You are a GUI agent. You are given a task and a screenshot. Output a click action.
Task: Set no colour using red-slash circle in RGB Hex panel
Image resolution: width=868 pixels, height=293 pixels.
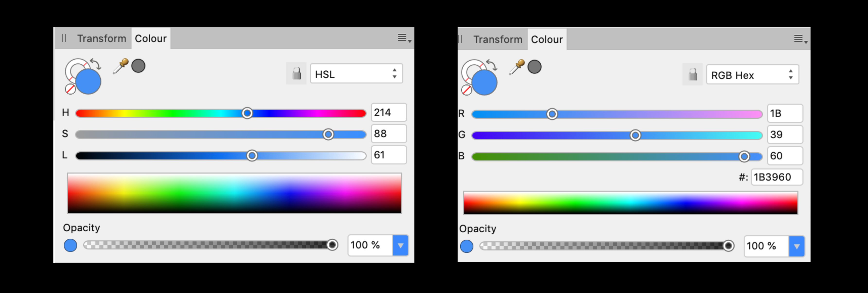coord(466,90)
